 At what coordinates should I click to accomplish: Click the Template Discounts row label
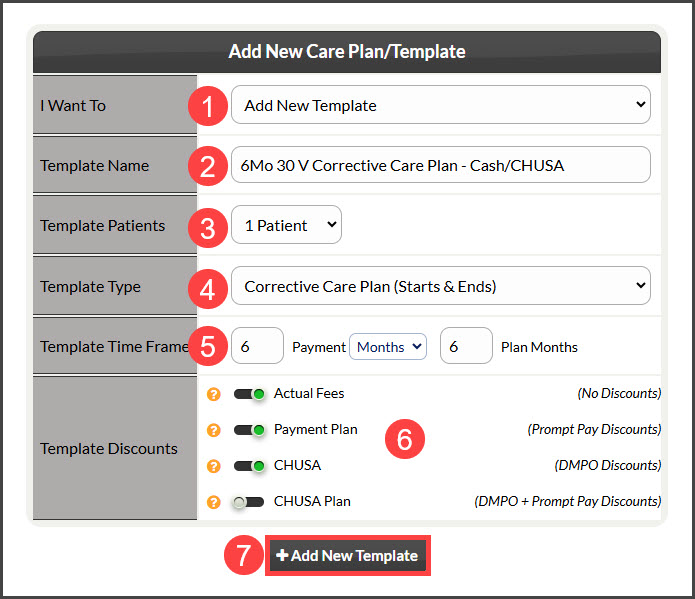(x=109, y=449)
